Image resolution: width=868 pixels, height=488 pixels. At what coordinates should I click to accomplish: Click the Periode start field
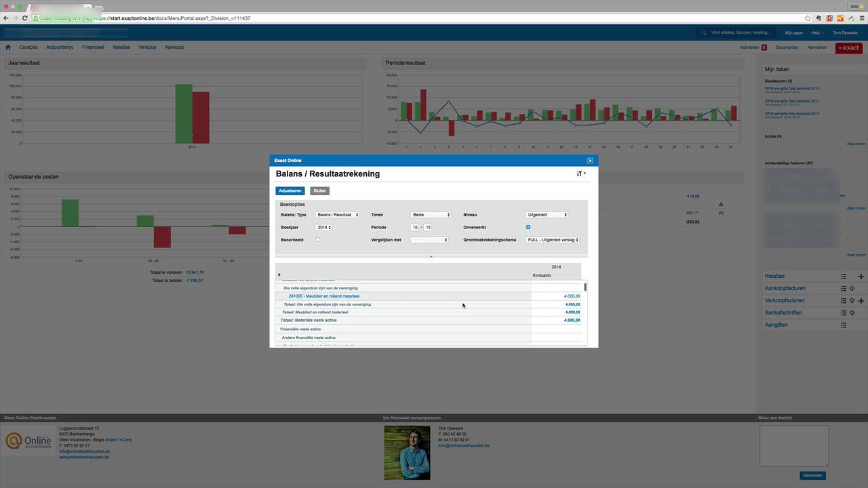pyautogui.click(x=415, y=228)
